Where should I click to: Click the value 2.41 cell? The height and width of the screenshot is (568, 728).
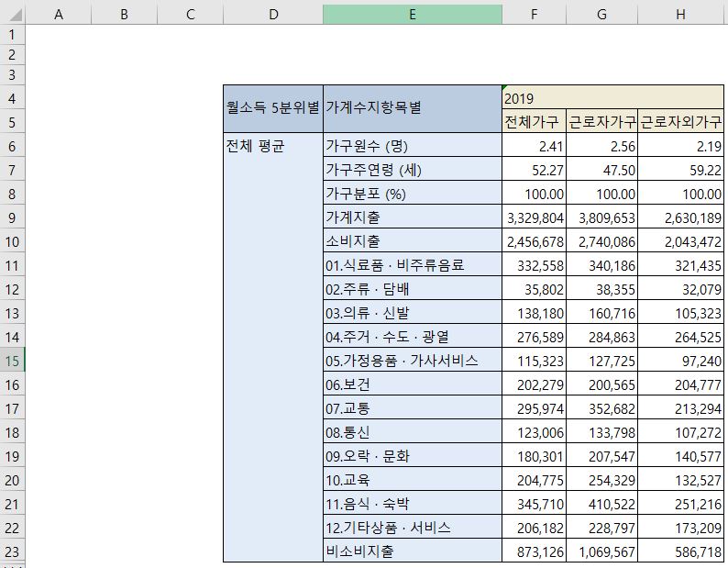pyautogui.click(x=534, y=146)
